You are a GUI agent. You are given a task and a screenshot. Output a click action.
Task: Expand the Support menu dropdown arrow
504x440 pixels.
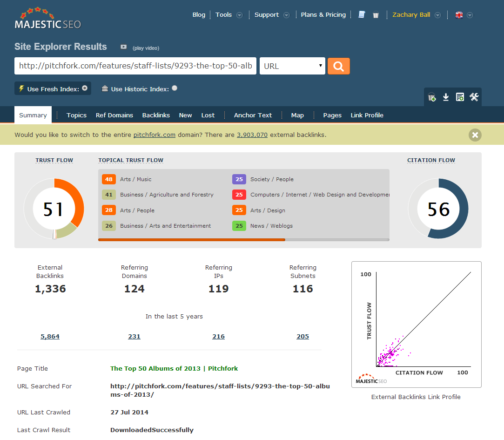point(286,15)
